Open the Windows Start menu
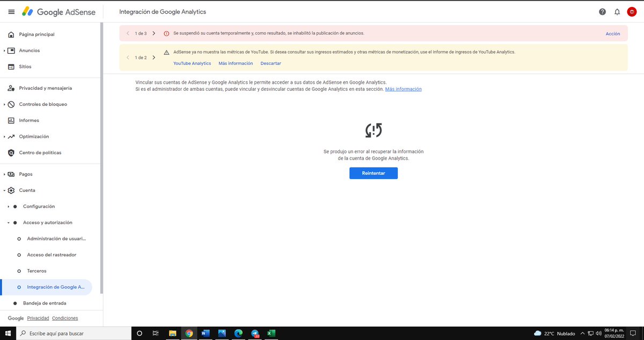 (8, 333)
